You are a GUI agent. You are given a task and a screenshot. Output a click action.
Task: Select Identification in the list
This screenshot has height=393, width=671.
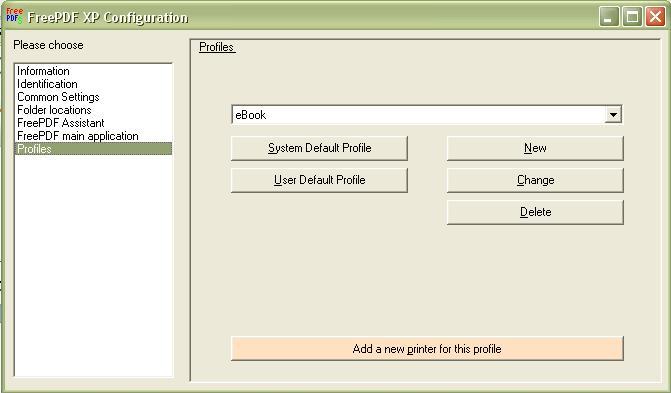tap(93, 84)
